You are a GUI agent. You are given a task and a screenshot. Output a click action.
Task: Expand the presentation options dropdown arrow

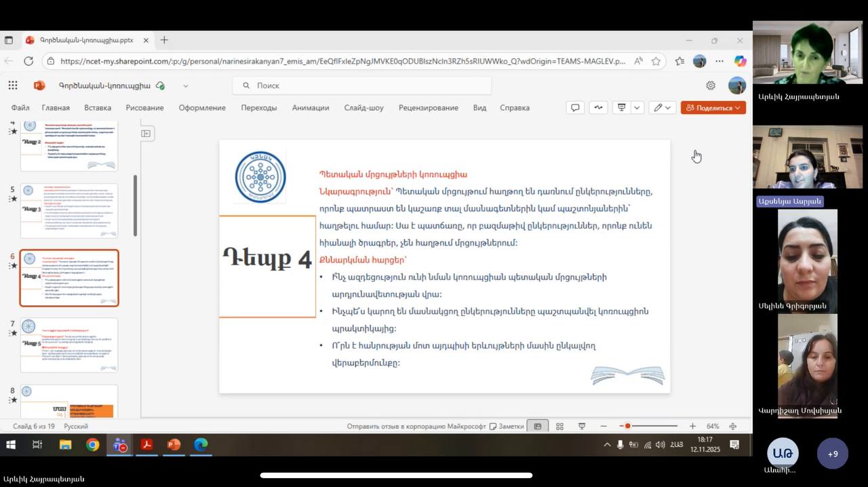(637, 108)
